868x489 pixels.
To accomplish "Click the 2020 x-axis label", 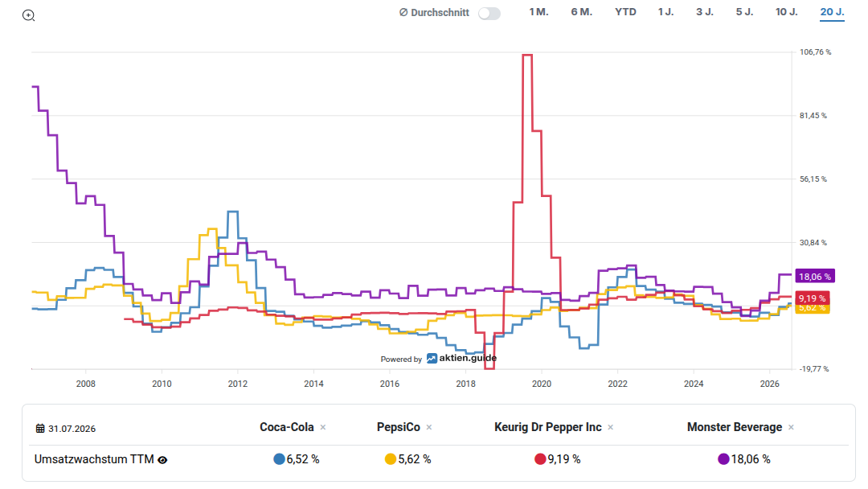I will 542,384.
